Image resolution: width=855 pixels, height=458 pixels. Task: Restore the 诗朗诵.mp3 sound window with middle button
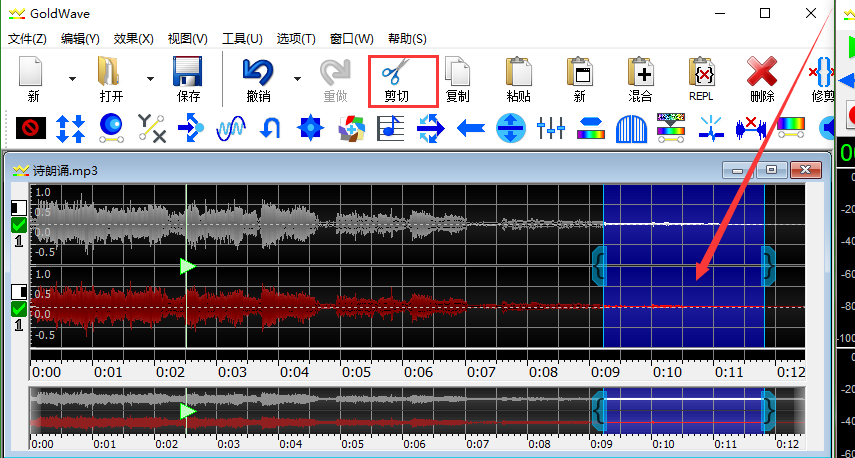[772, 170]
